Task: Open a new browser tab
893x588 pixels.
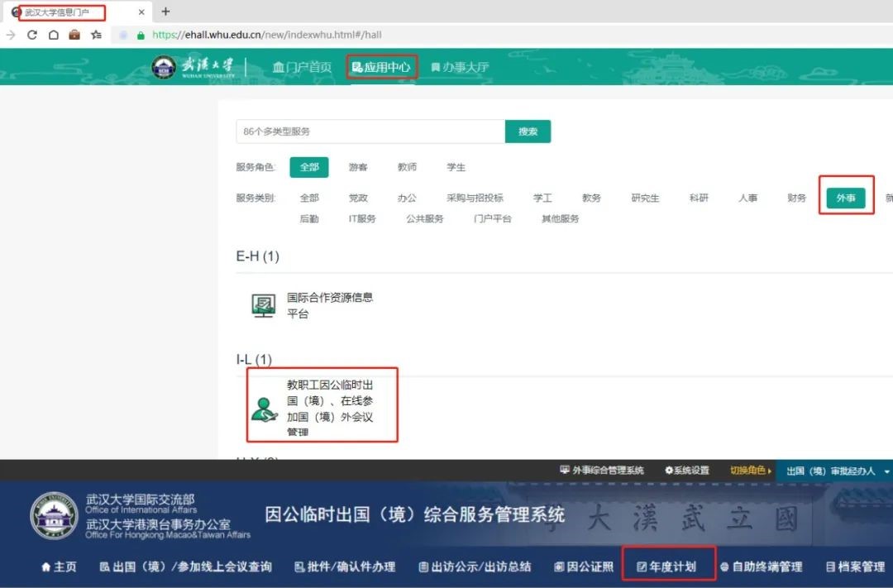Action: 165,12
